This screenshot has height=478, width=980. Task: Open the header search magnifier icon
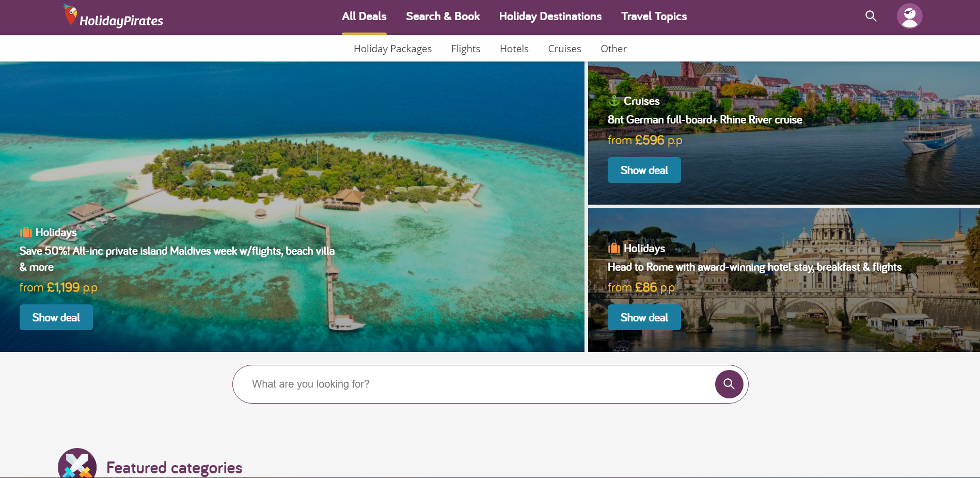(871, 16)
